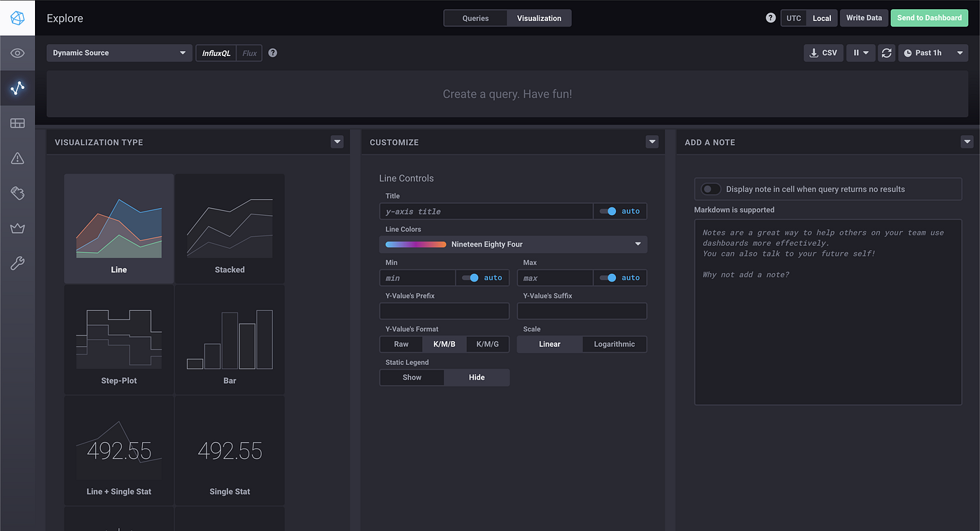This screenshot has height=531, width=980.
Task: Toggle y-axis title auto switch
Action: click(608, 212)
